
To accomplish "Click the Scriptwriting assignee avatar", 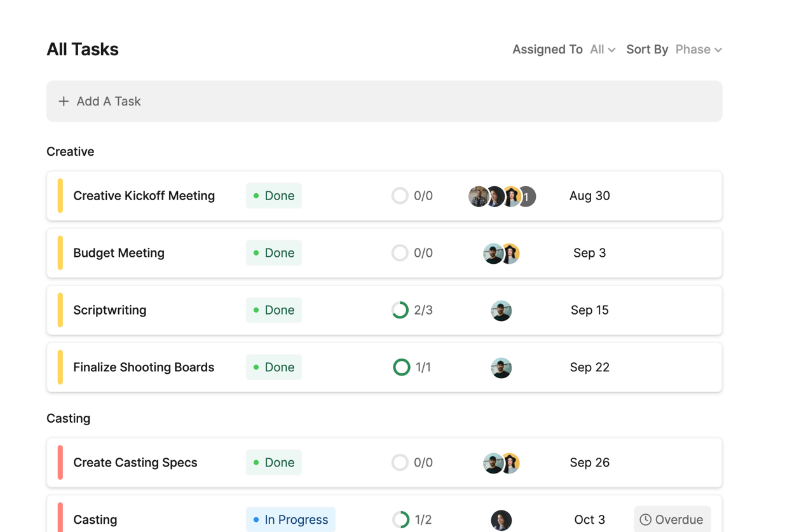I will [501, 310].
